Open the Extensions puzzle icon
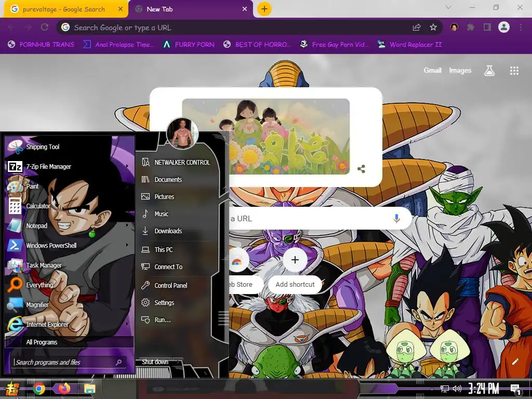532x399 pixels. (471, 27)
